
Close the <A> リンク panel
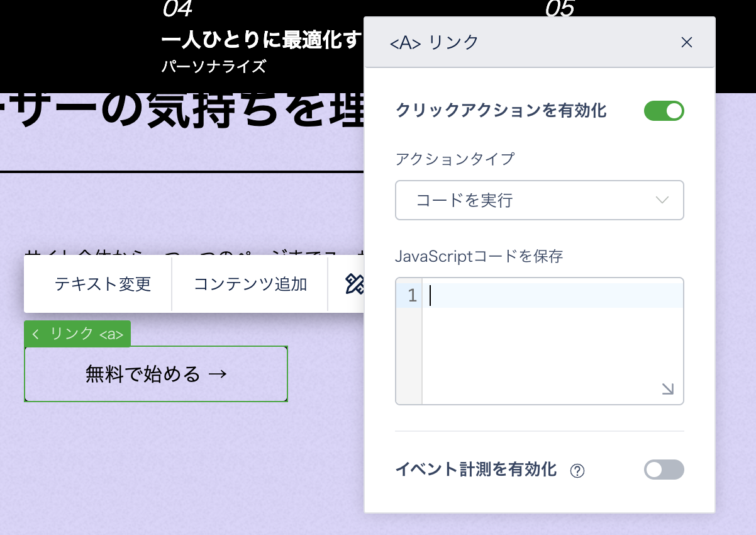pyautogui.click(x=686, y=42)
